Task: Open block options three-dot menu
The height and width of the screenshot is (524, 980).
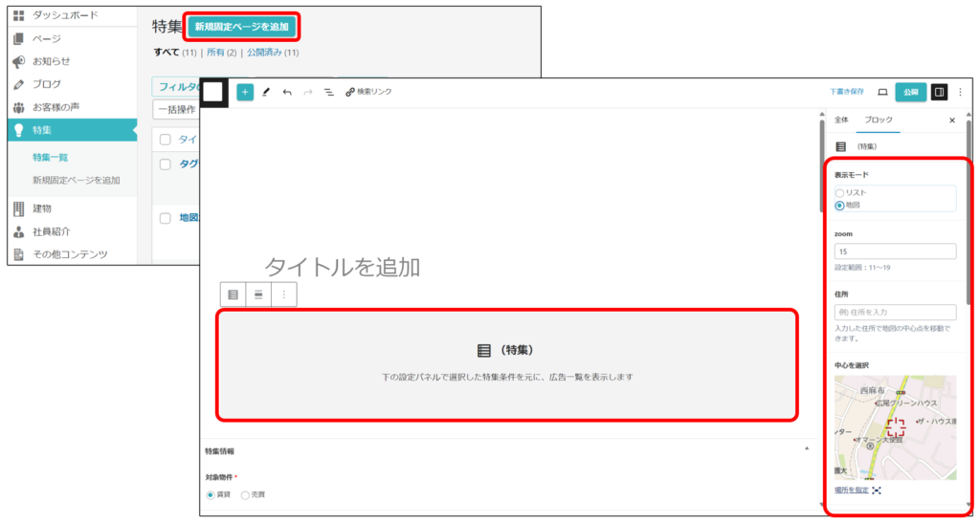Action: coord(283,295)
